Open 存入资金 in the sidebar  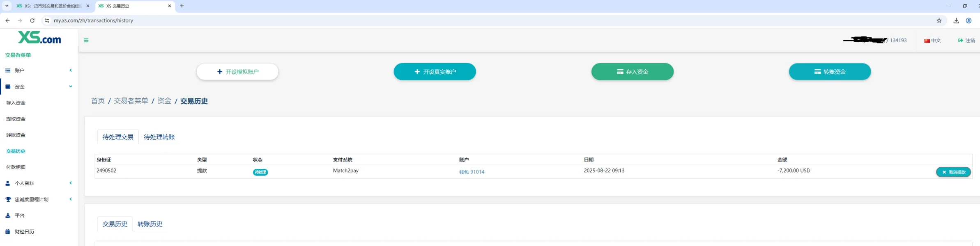(16, 103)
